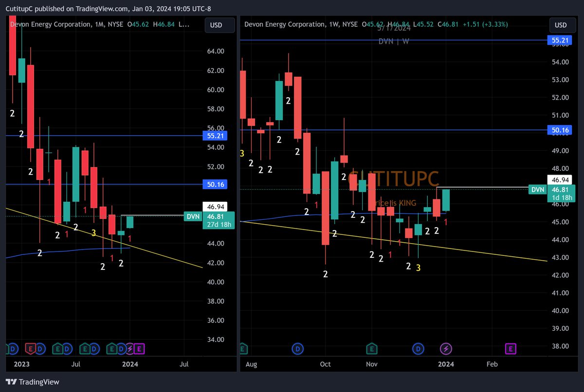Open the TradingView logo at bottom left

[33, 382]
